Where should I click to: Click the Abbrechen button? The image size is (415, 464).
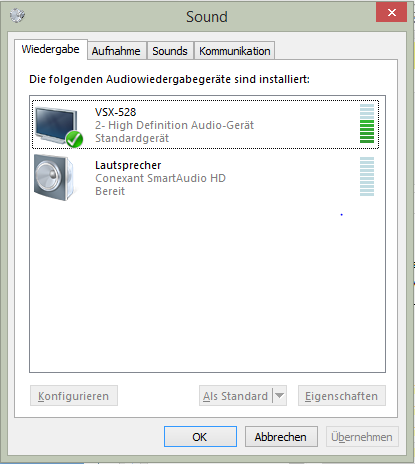281,436
